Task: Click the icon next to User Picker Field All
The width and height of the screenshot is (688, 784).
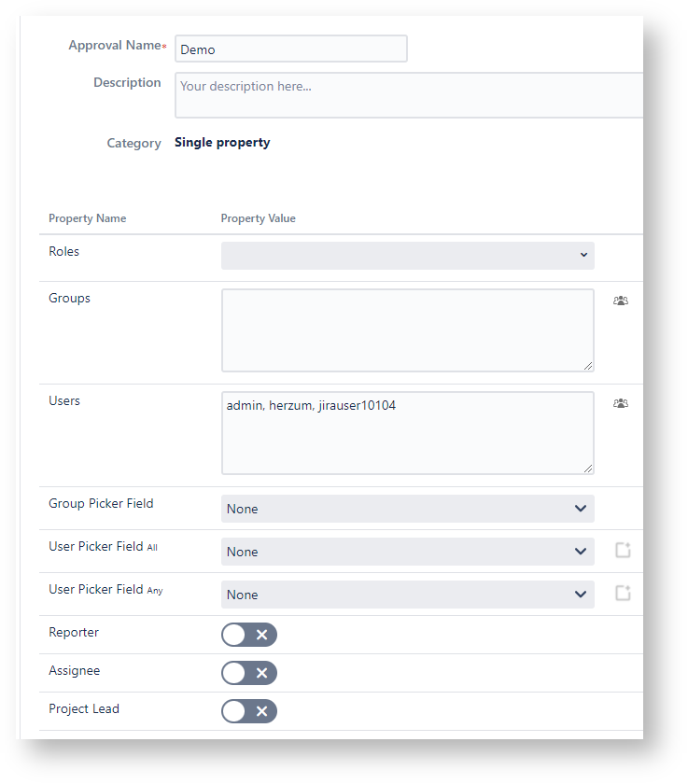Action: tap(623, 551)
